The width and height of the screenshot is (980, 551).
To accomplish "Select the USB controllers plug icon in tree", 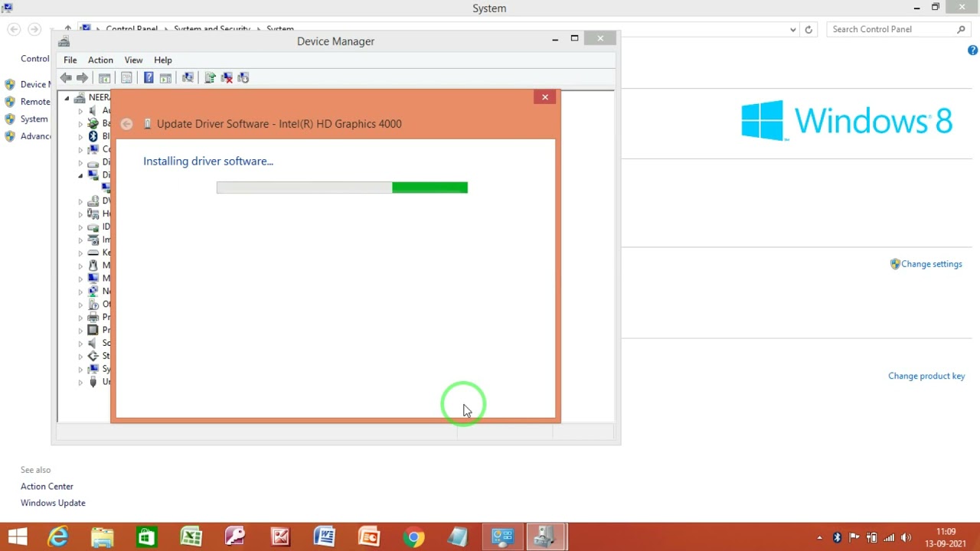I will 93,382.
